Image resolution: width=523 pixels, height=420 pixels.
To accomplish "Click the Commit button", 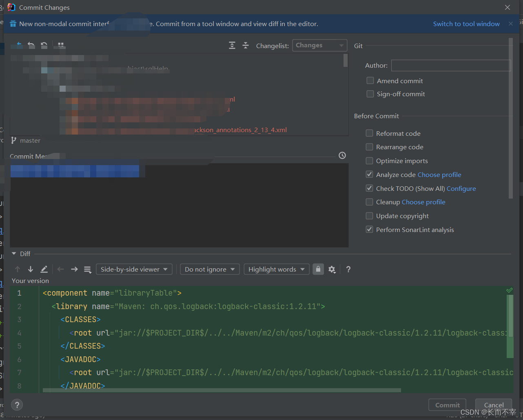I will [447, 405].
